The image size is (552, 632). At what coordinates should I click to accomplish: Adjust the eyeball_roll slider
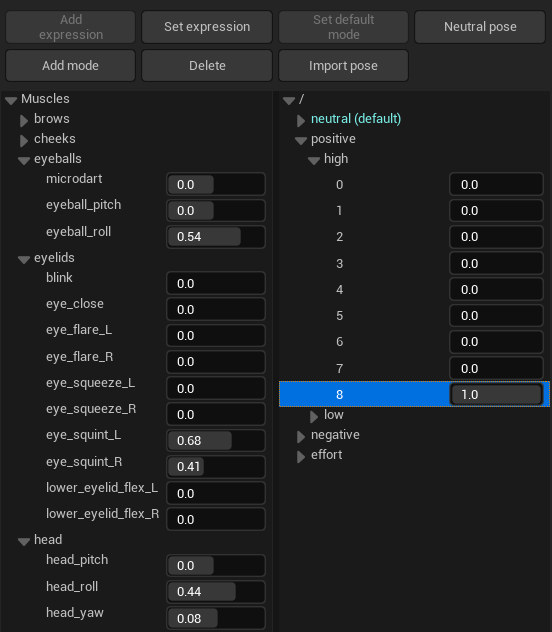[x=216, y=237]
